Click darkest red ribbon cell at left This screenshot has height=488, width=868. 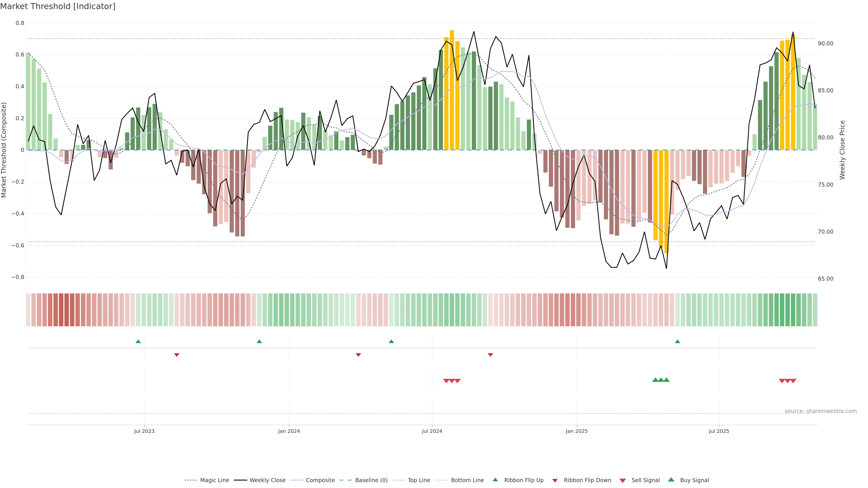click(x=67, y=310)
